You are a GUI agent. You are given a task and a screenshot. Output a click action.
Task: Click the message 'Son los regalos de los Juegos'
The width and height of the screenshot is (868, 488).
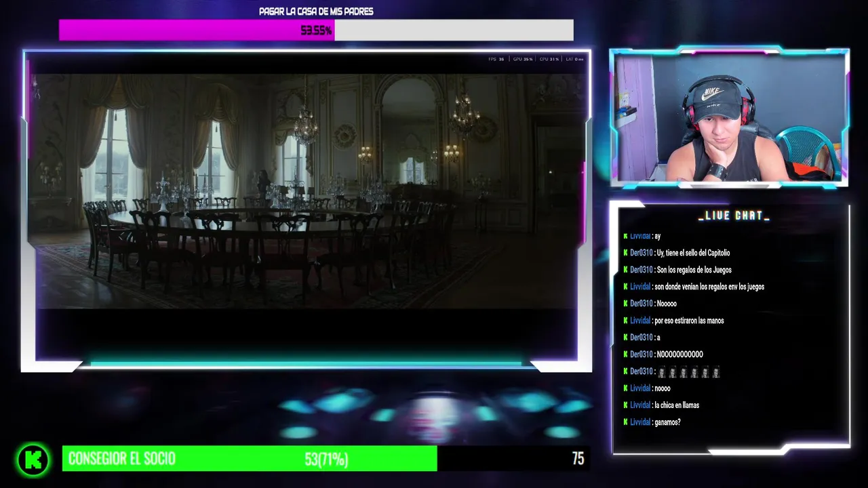(694, 270)
